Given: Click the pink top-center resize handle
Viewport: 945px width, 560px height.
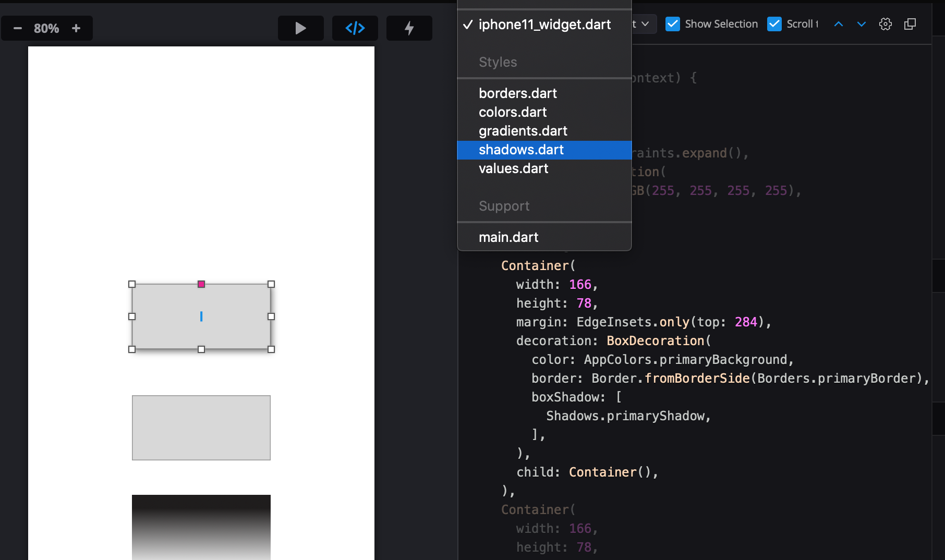Looking at the screenshot, I should pos(201,284).
